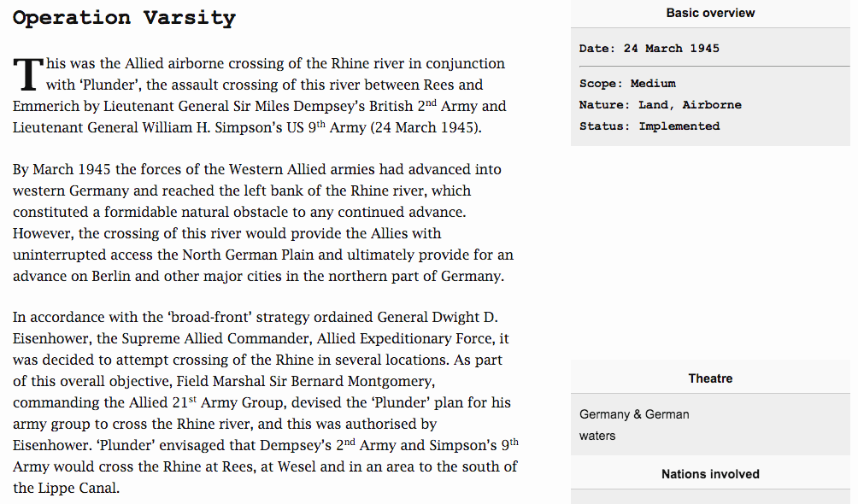858x504 pixels.
Task: Select the Nature: Land, Airborne entry
Action: pyautogui.click(x=660, y=105)
